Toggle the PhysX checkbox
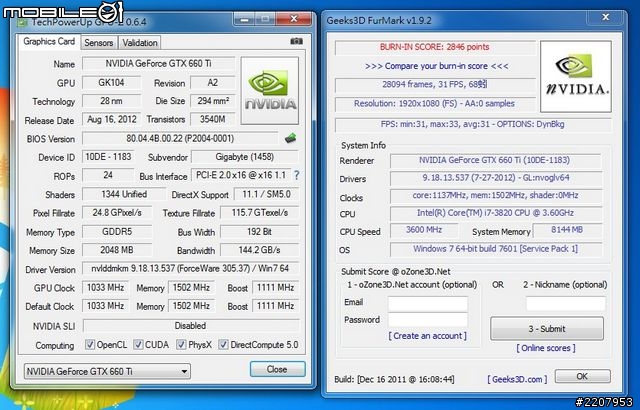640x410 pixels. [x=181, y=345]
